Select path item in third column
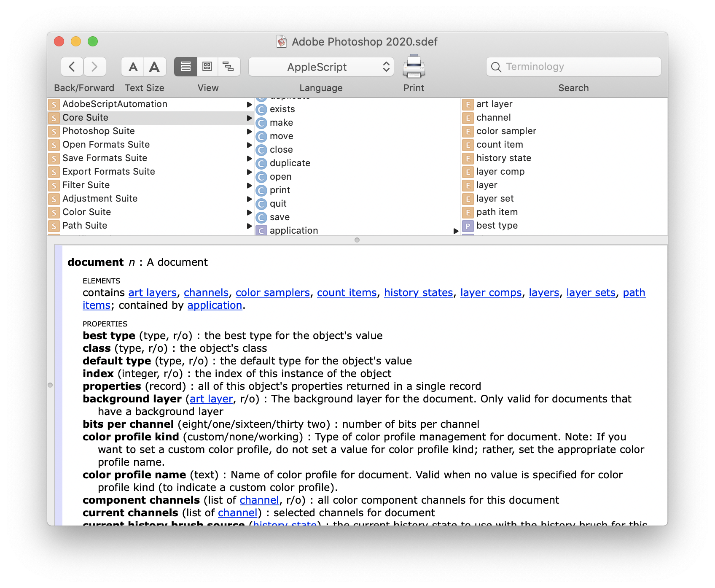This screenshot has width=715, height=588. 564,212
